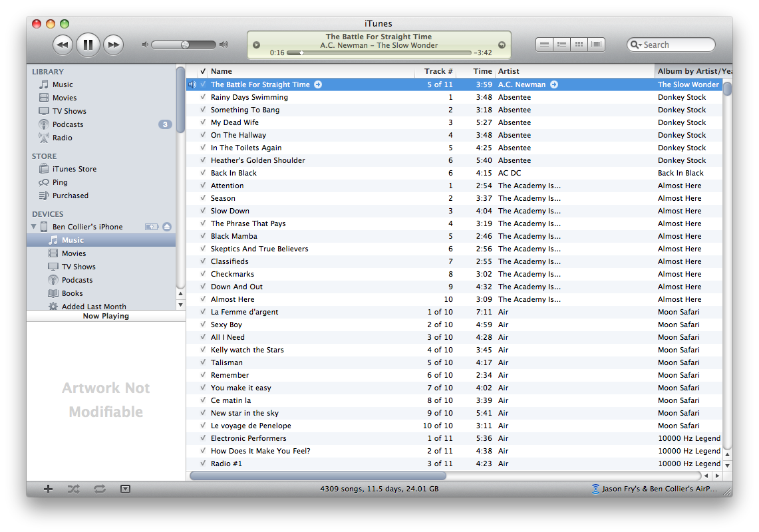Switch to list view
Screen dimensions: 759x532
(x=544, y=45)
